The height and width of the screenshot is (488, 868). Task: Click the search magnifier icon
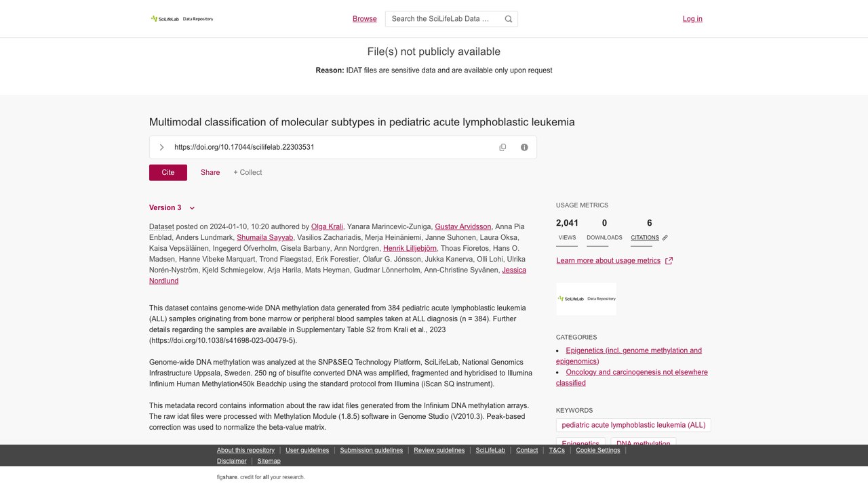click(x=509, y=19)
